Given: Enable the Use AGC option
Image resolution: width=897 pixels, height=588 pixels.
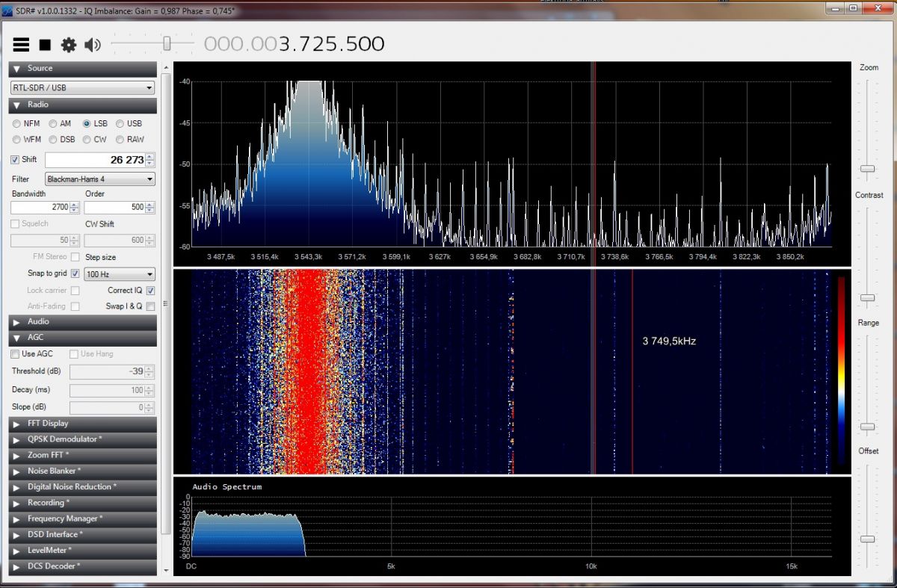Looking at the screenshot, I should click(16, 353).
